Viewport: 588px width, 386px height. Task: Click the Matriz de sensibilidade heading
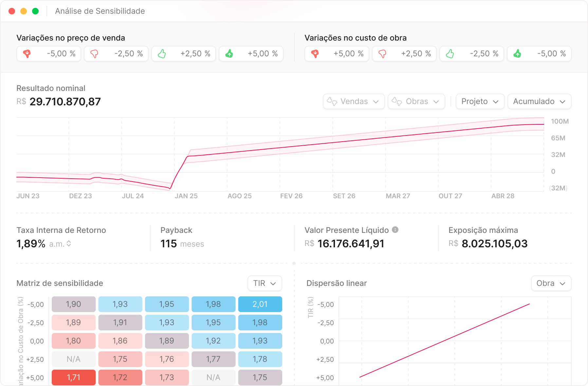tap(60, 283)
